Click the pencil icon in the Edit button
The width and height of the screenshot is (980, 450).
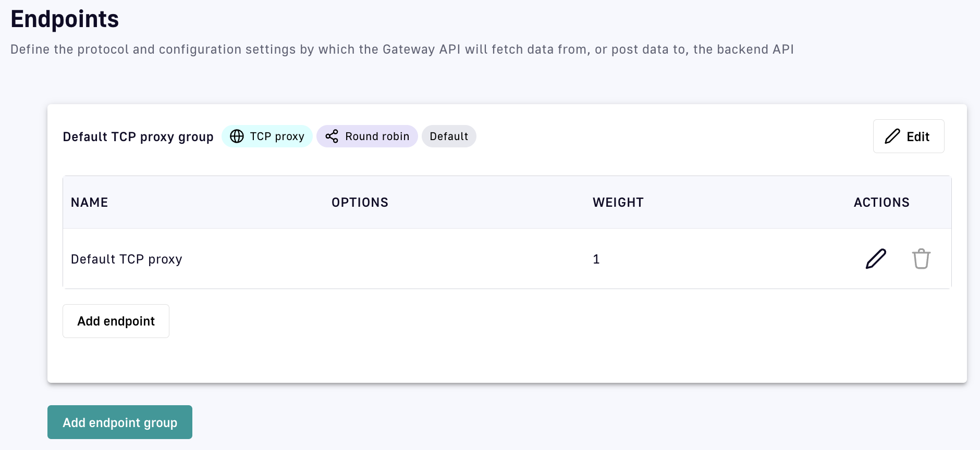tap(892, 136)
